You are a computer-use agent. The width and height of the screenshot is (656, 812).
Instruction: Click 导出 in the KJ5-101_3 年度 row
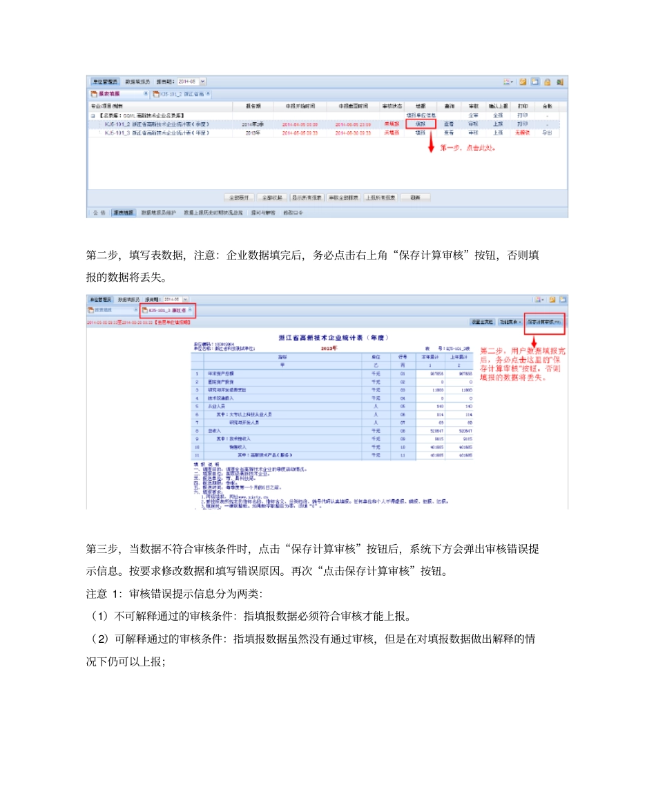click(x=548, y=133)
